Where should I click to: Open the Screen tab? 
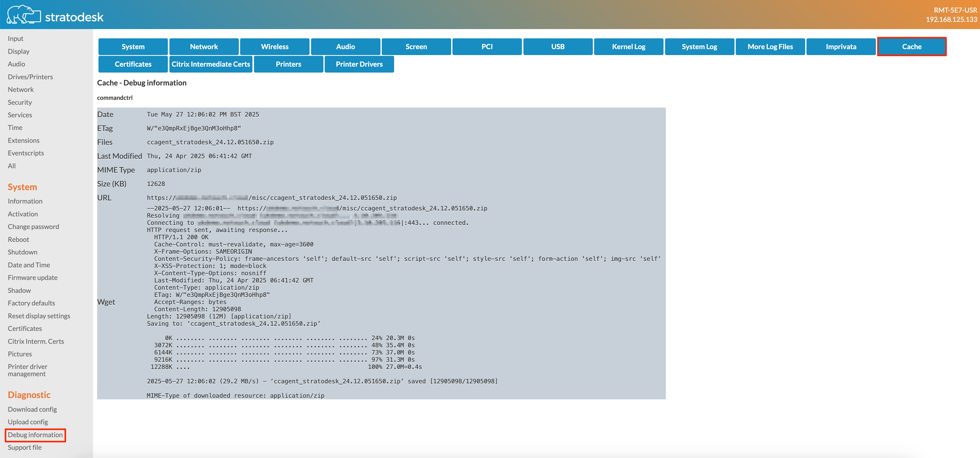point(416,47)
